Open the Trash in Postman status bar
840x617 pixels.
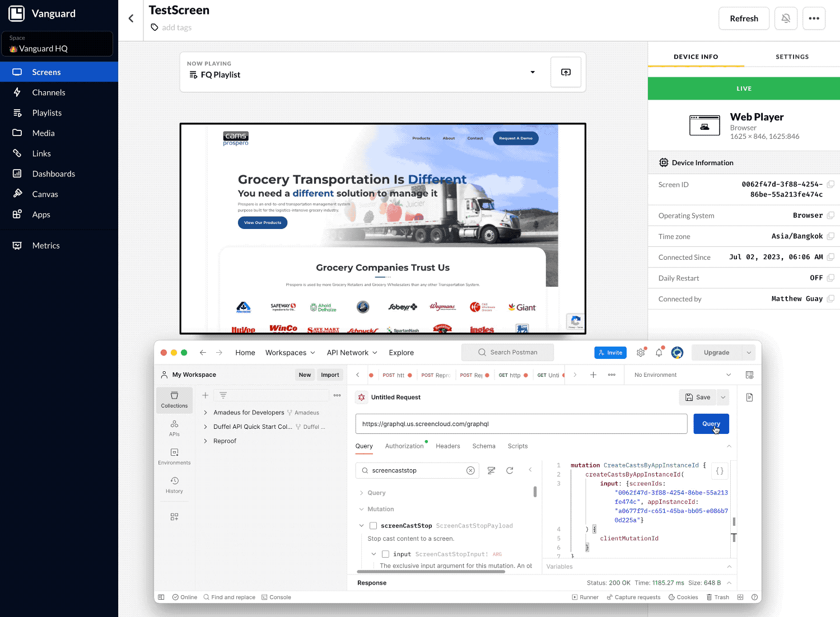click(x=717, y=597)
